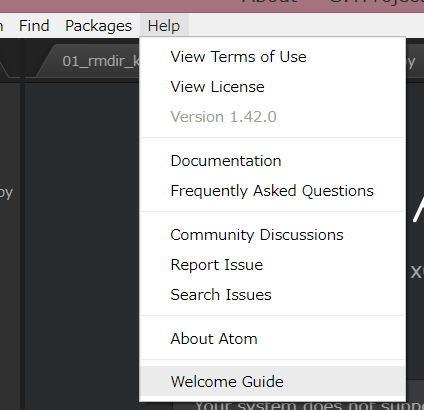This screenshot has height=410, width=424.
Task: Open Frequently Asked Questions
Action: [x=272, y=191]
